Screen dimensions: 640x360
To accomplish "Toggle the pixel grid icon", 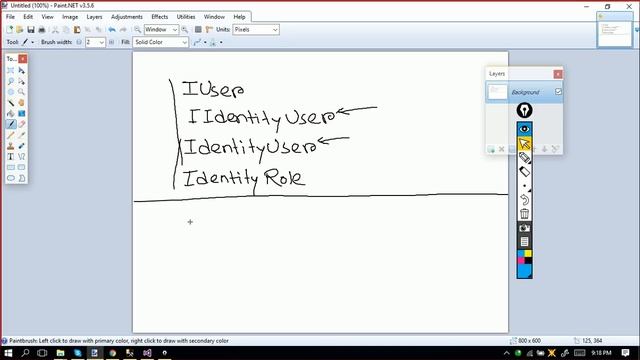I will pyautogui.click(x=198, y=29).
